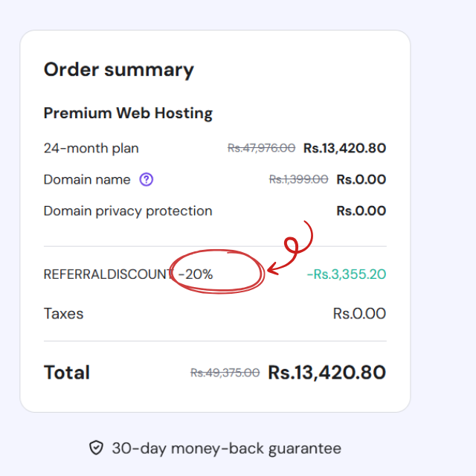Click the Domain name help question-mark icon
This screenshot has width=476, height=476.
147,179
